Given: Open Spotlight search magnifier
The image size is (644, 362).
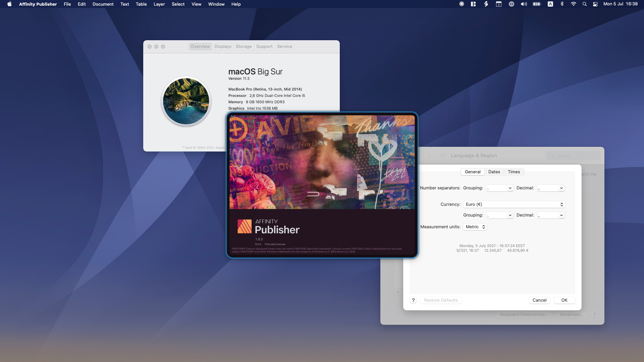Looking at the screenshot, I should tap(585, 4).
